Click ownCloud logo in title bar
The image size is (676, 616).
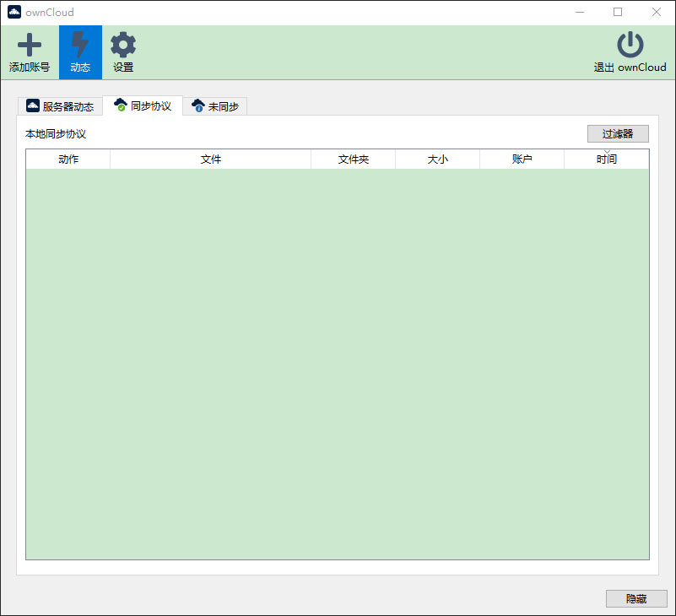(14, 12)
